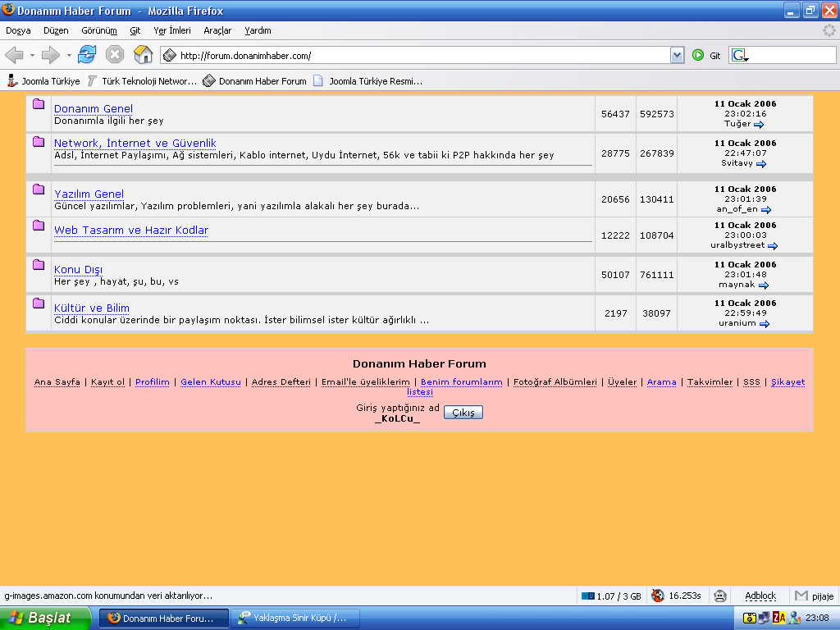Image resolution: width=840 pixels, height=630 pixels.
Task: Click the folder icon beside Yazılım Genel
Action: (39, 189)
